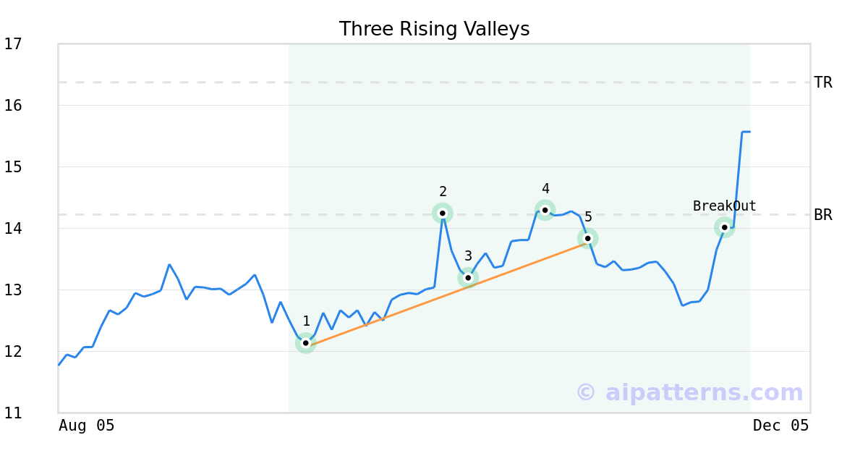Screen dimensions: 868x456
Task: Click the marker point labeled 5
Action: point(588,238)
